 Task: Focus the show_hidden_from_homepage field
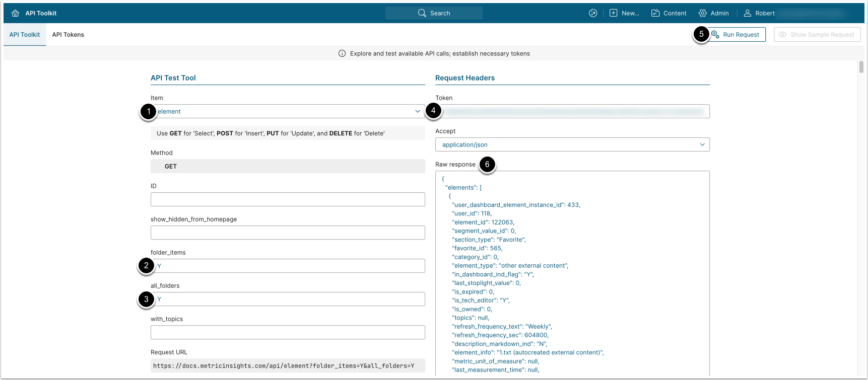point(288,233)
